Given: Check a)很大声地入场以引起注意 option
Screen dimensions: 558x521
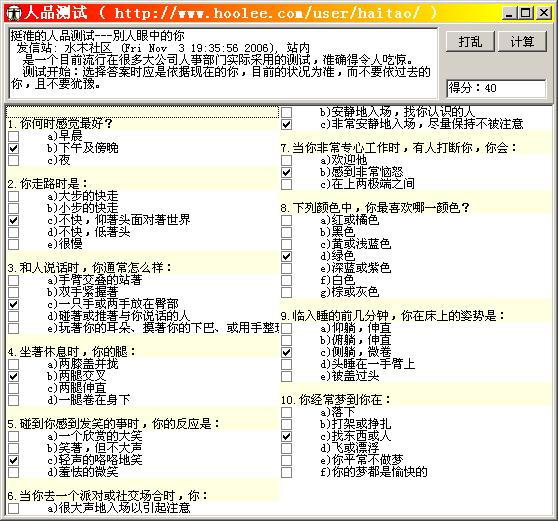Looking at the screenshot, I should [x=14, y=508].
